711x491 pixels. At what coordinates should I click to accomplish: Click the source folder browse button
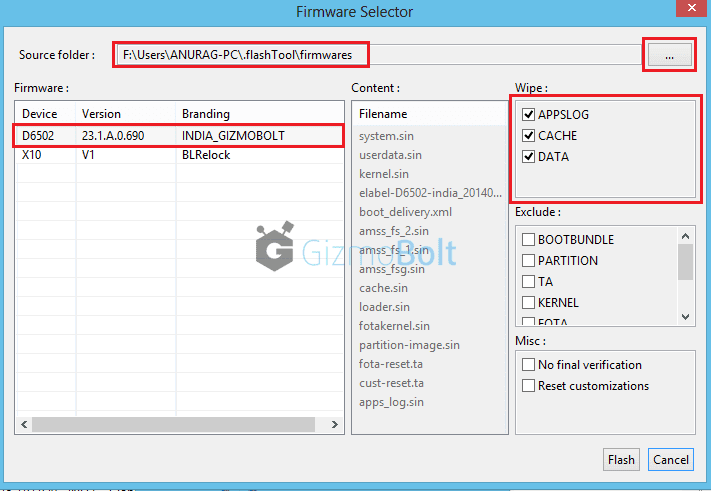669,55
